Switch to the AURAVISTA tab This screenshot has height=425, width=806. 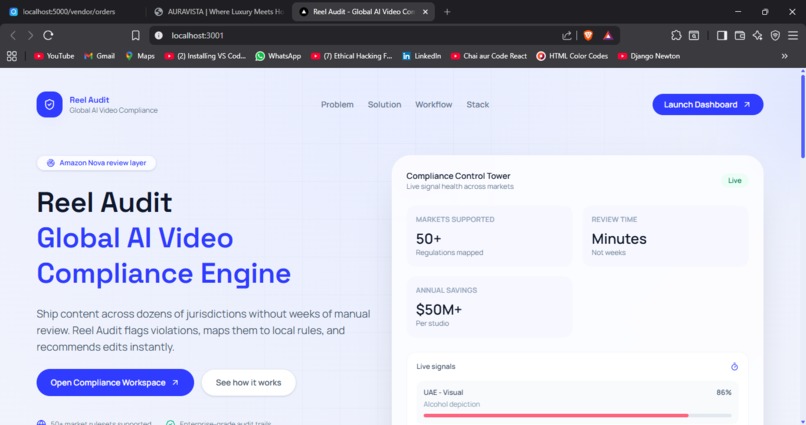click(x=219, y=11)
